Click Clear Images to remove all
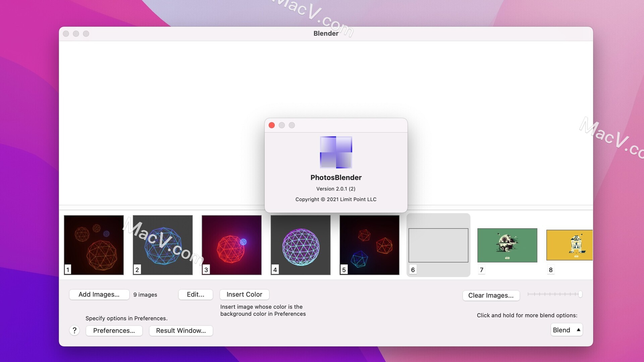Screen dimensions: 644x362 [491, 295]
